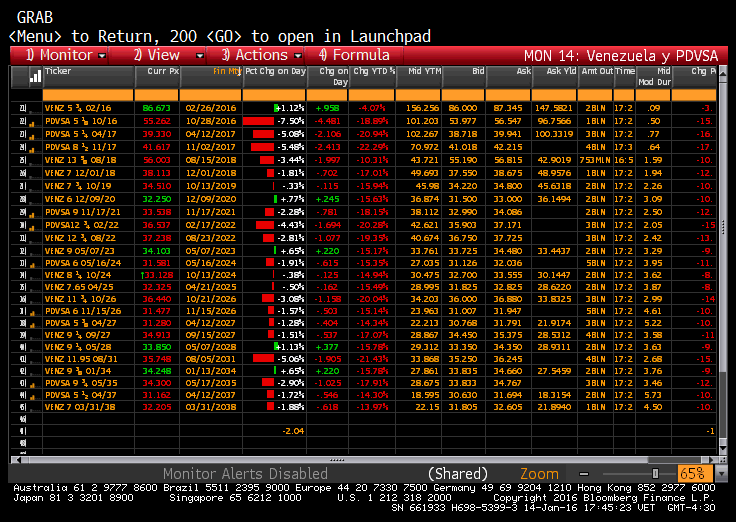Viewport: 736px width, 522px height.
Task: Click the horizontal scrollbar left arrow
Action: click(18, 460)
